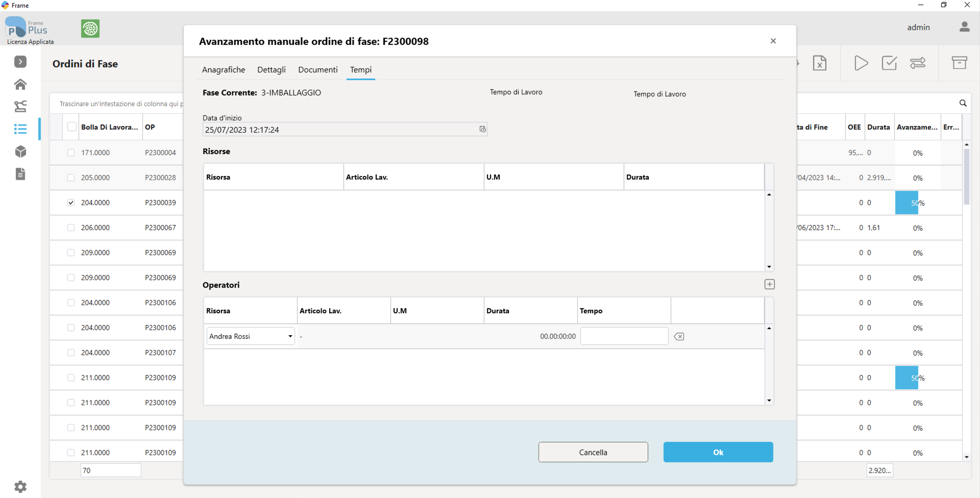This screenshot has width=980, height=498.
Task: Click the main grid scroll down arrow
Action: 966,457
